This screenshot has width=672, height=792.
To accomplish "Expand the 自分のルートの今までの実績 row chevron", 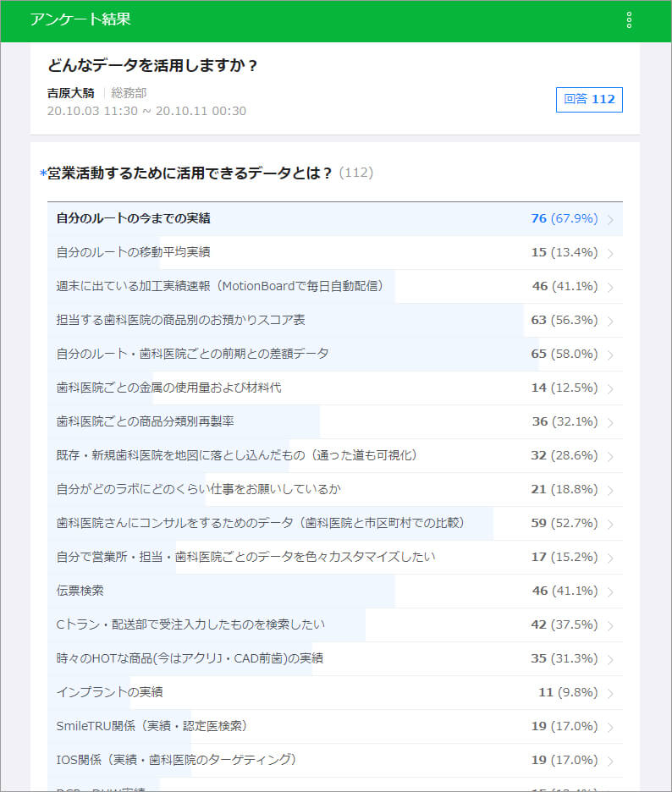I will click(x=610, y=219).
